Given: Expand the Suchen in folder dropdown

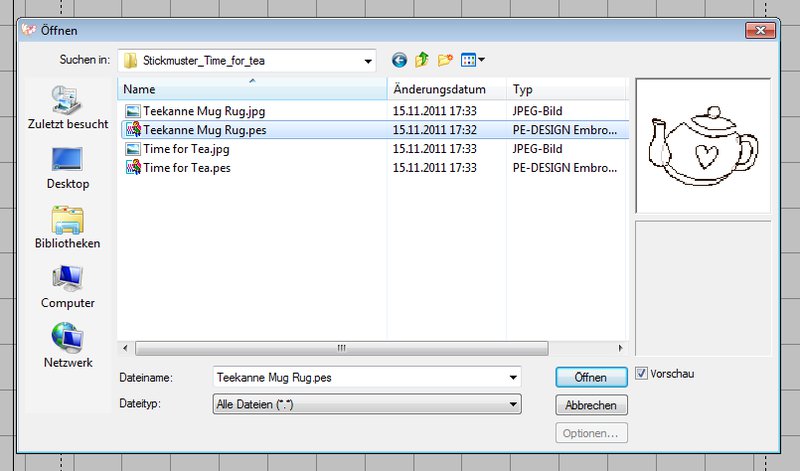Looking at the screenshot, I should pyautogui.click(x=368, y=61).
